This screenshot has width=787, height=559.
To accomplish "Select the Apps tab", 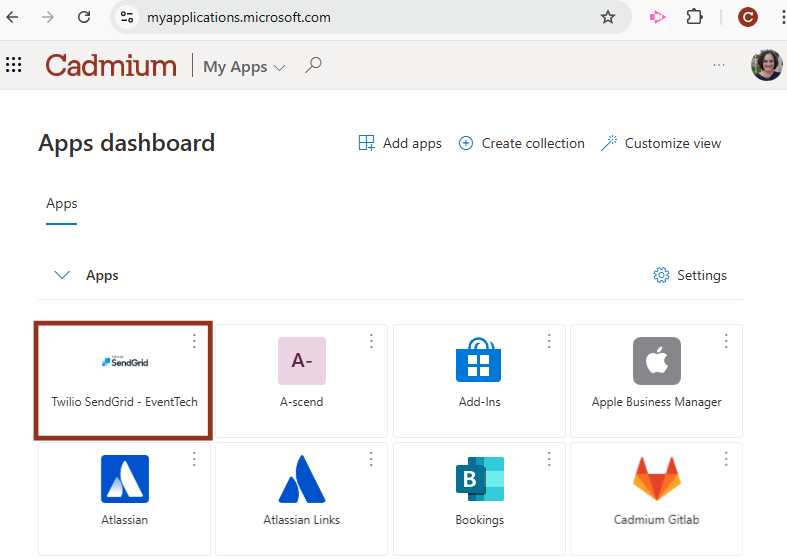I will (62, 204).
